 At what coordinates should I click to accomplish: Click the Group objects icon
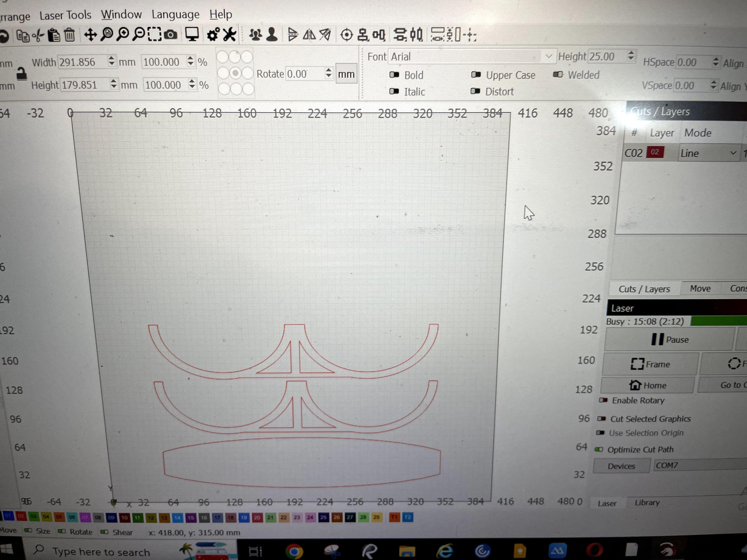pos(256,35)
